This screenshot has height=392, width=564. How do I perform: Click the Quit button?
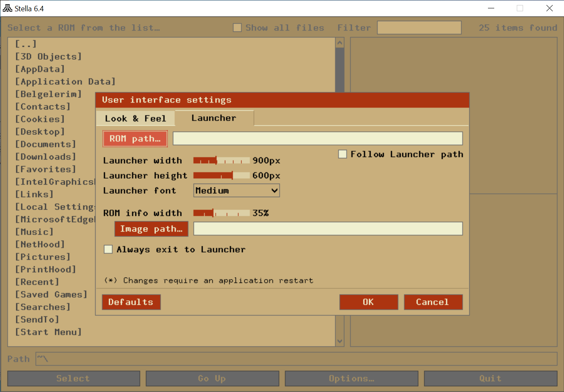point(490,379)
